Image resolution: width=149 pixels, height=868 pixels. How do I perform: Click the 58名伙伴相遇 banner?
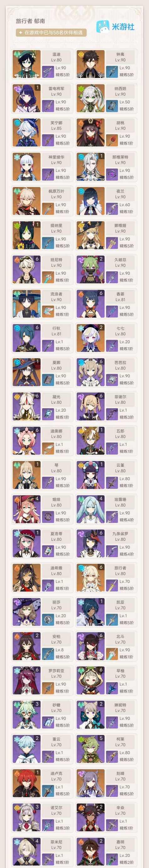click(51, 33)
